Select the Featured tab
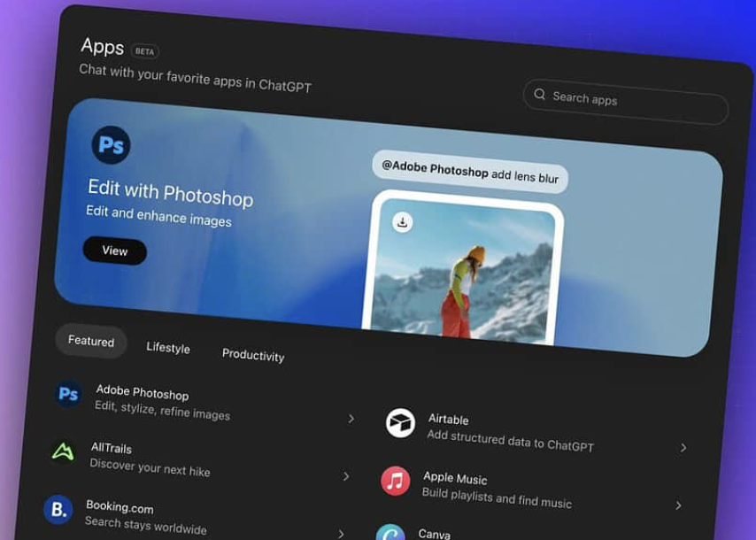This screenshot has width=756, height=540. [91, 341]
